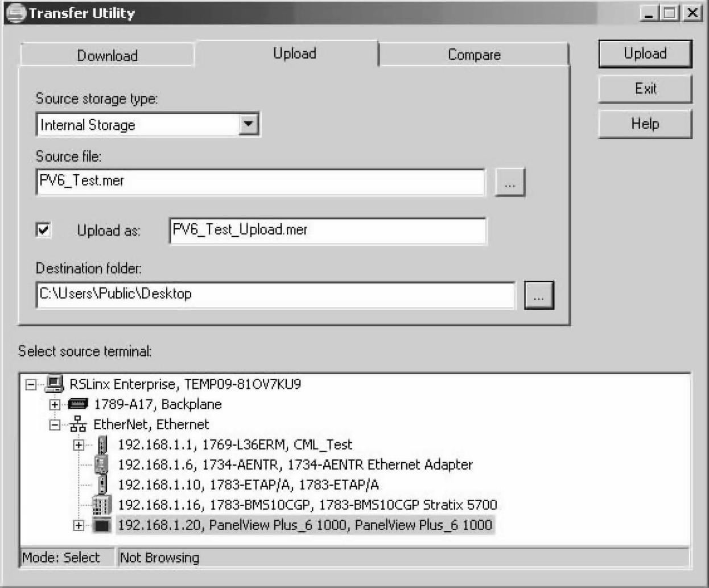Click the EtherNet network icon

[x=79, y=425]
